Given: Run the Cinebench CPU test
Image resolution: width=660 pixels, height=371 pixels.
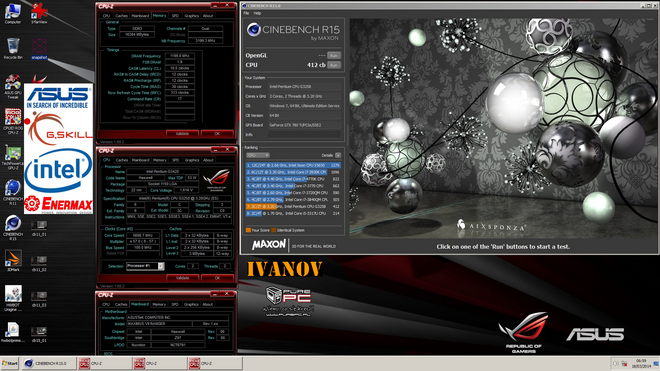Looking at the screenshot, I should click(x=334, y=65).
